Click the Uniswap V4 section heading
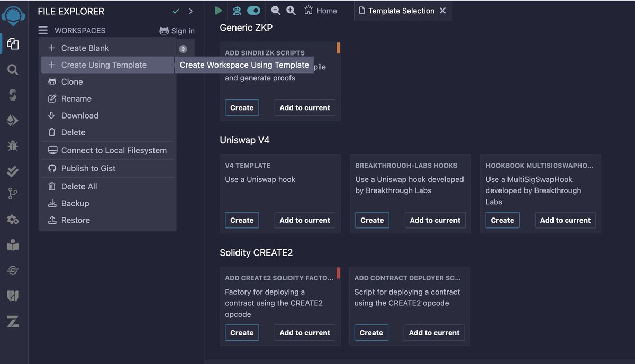Screen dimensions: 635x364 click(x=244, y=140)
